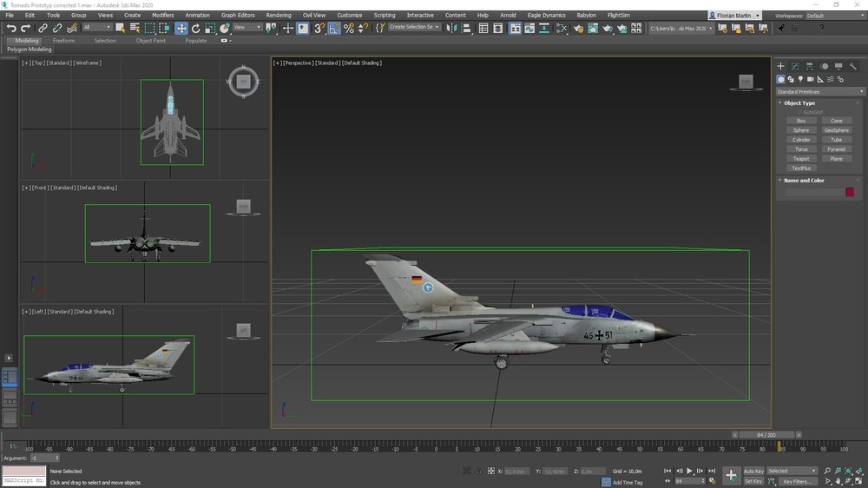Click the Key Filters button
The image size is (868, 488).
click(797, 481)
